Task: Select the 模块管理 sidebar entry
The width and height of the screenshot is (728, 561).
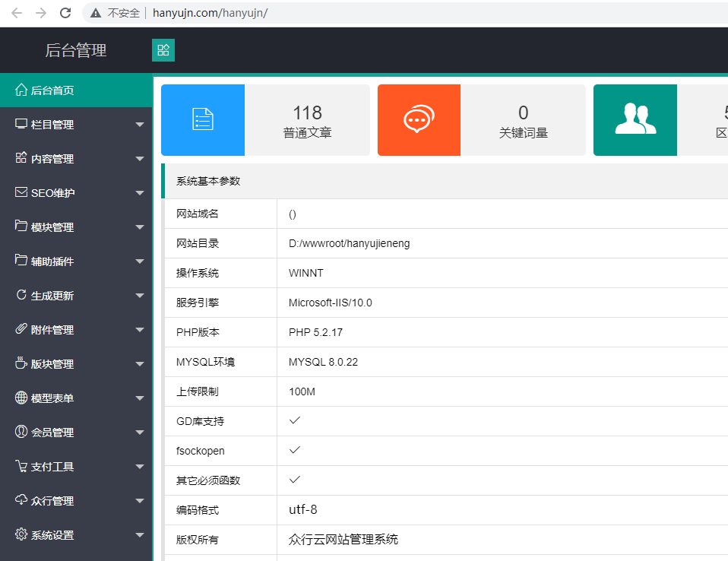Action: (52, 227)
